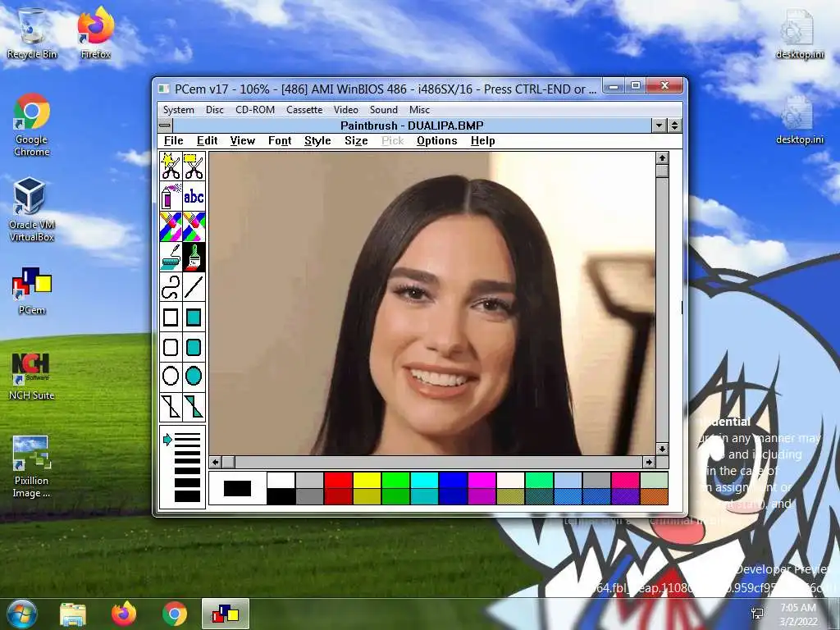This screenshot has width=840, height=630.
Task: Select the Recycle Bin desktop icon
Action: tap(32, 33)
